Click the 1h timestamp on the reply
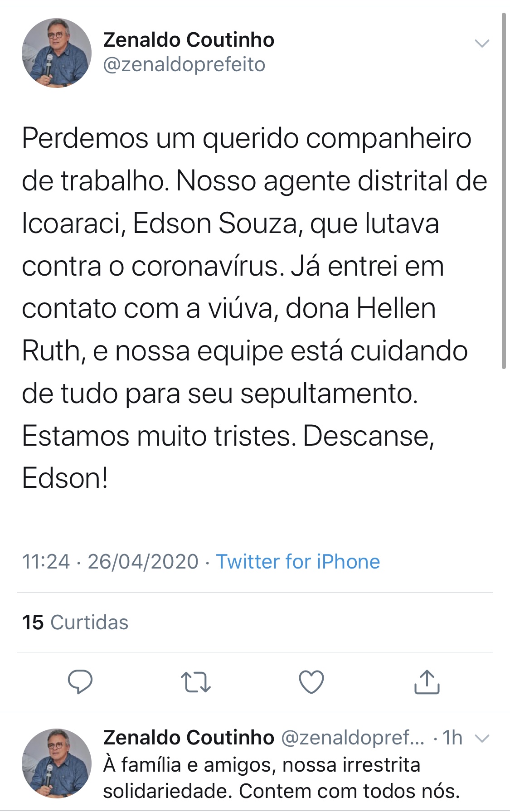 click(452, 738)
